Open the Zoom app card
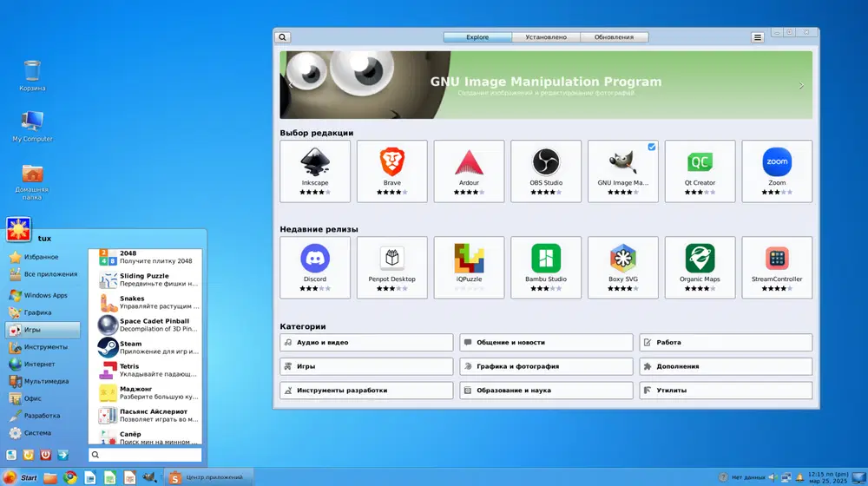 tap(777, 171)
